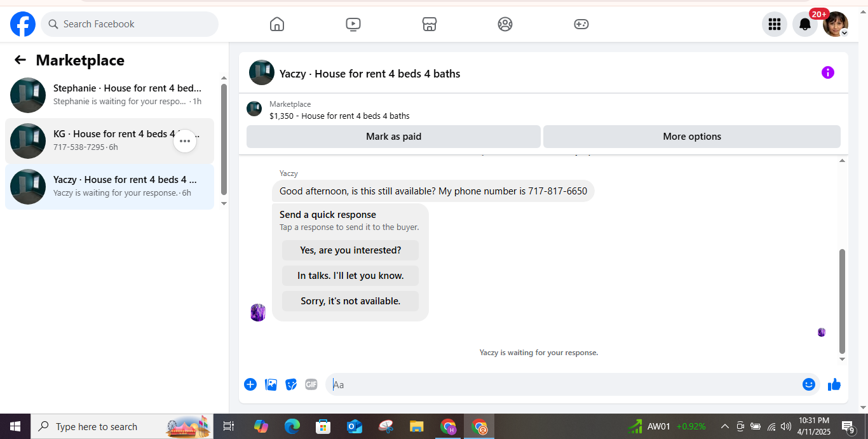Open Microsoft Store from the taskbar
Viewport: 868px width, 439px height.
point(323,426)
